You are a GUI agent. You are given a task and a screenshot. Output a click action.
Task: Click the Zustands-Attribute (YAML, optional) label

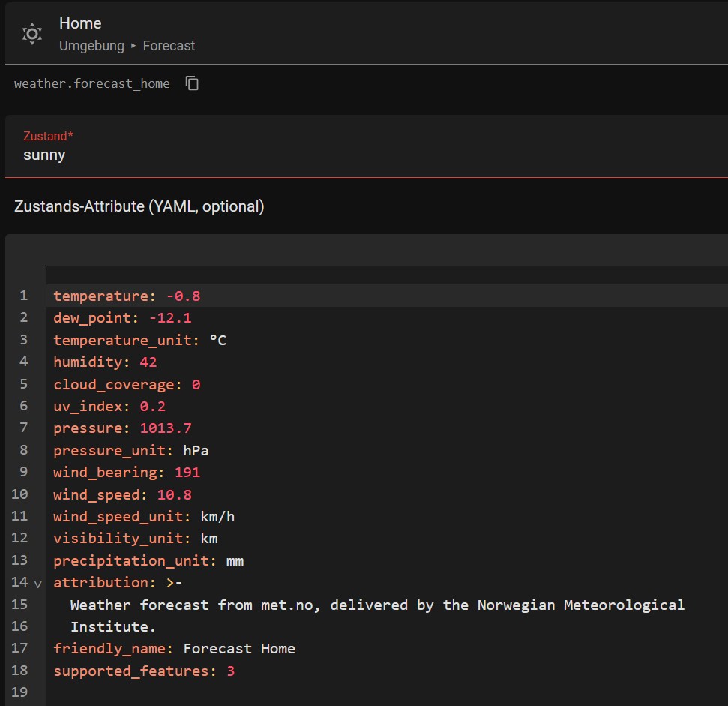click(139, 206)
